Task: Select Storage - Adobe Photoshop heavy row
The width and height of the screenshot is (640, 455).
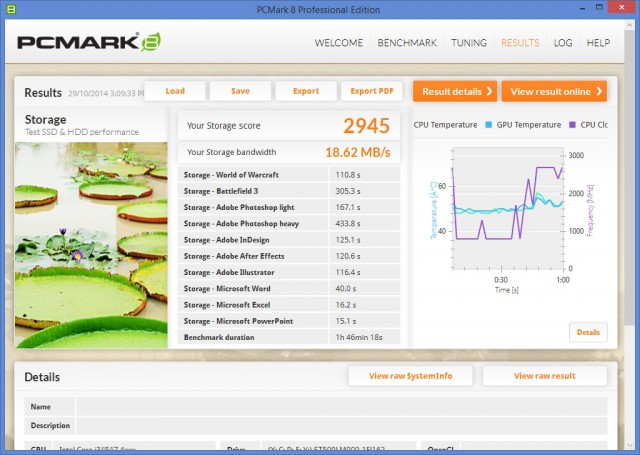Action: 289,224
